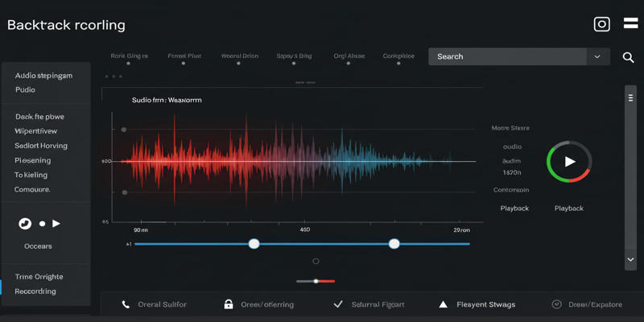Toggle the upper gray dot on waveform

124,130
